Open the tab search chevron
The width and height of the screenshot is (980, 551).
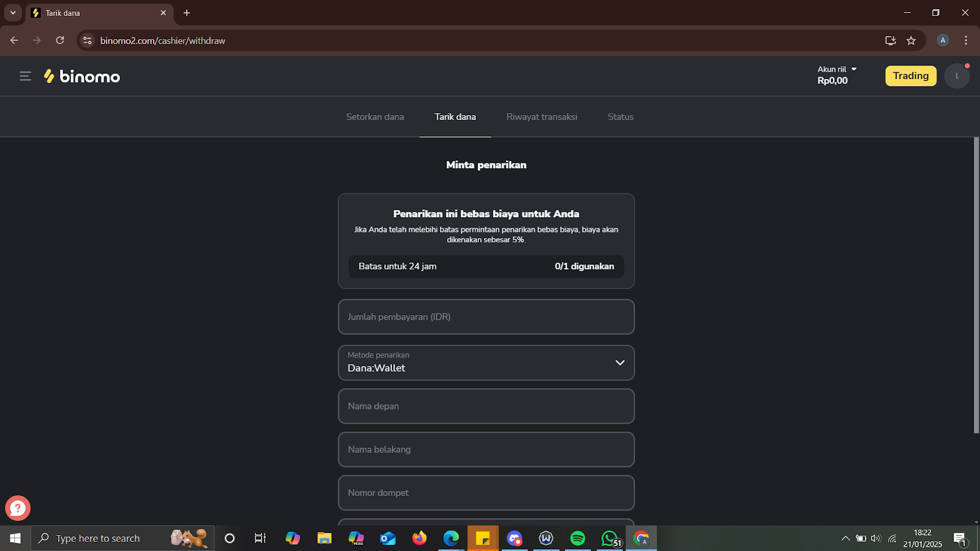point(12,12)
